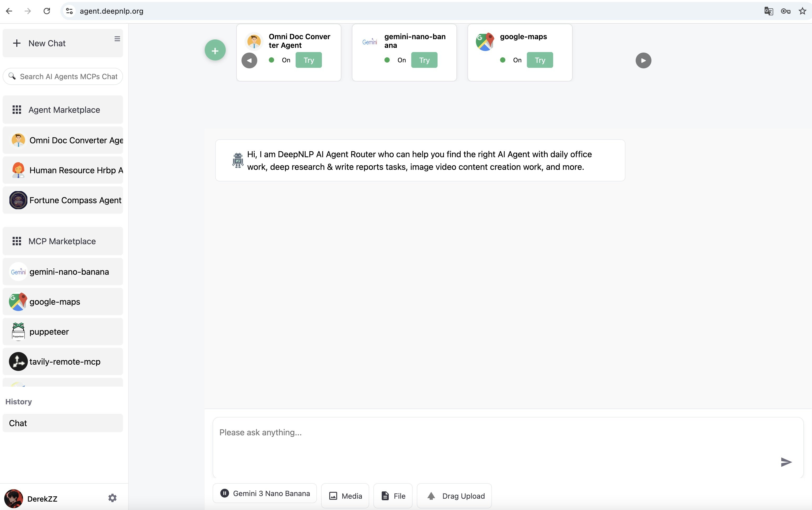Open the Agent Marketplace

(63, 109)
